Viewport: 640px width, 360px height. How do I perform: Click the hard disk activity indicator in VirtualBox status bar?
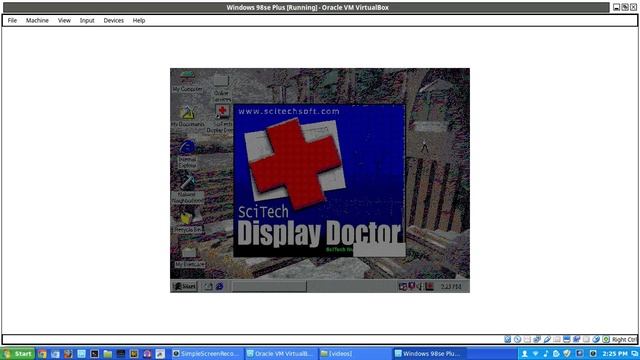pyautogui.click(x=507, y=339)
